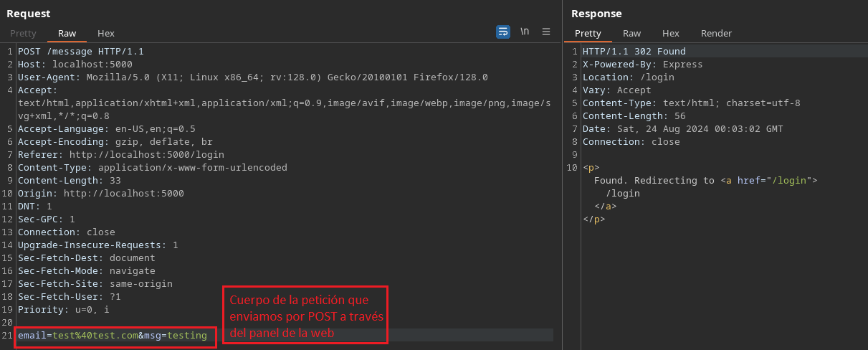Screen dimensions: 868x350
Task: Toggle the \n non-printable characters button
Action: pos(525,32)
